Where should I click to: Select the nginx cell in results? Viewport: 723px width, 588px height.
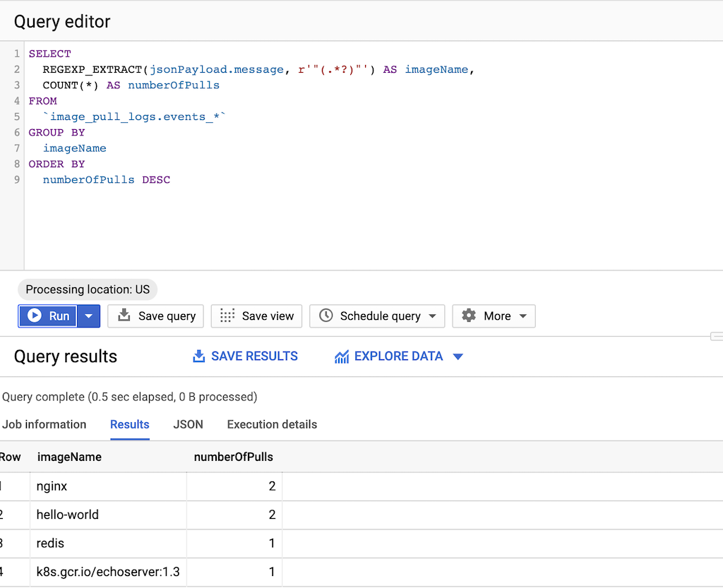point(52,486)
